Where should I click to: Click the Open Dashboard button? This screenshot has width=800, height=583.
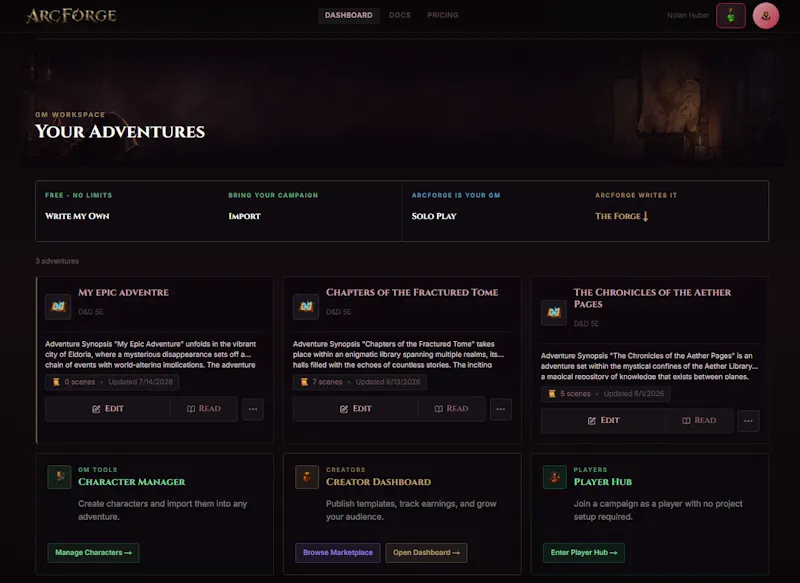[x=426, y=553]
